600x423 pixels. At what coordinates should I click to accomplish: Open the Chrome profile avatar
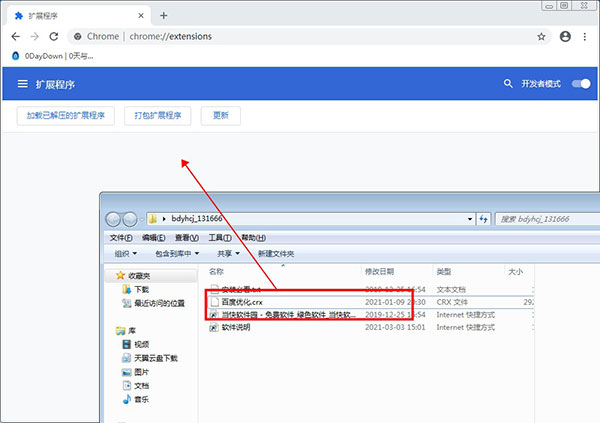pyautogui.click(x=565, y=36)
